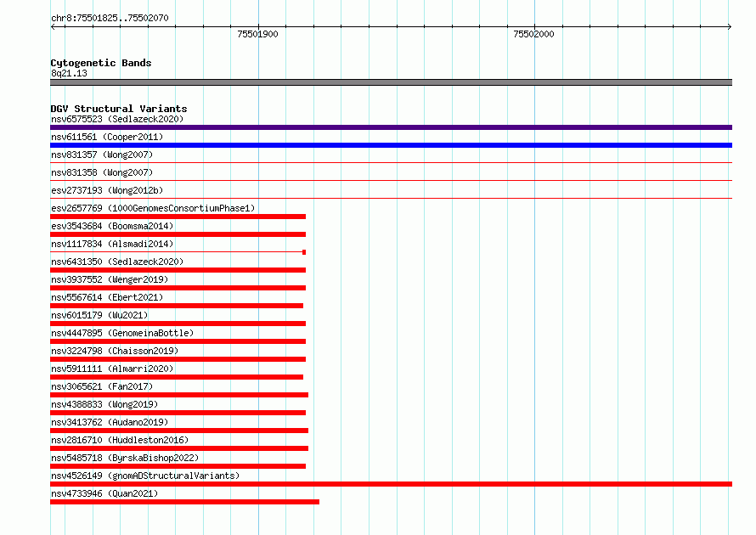
Task: Click the blue nsv611561 Cooper2011 bar
Action: click(391, 145)
